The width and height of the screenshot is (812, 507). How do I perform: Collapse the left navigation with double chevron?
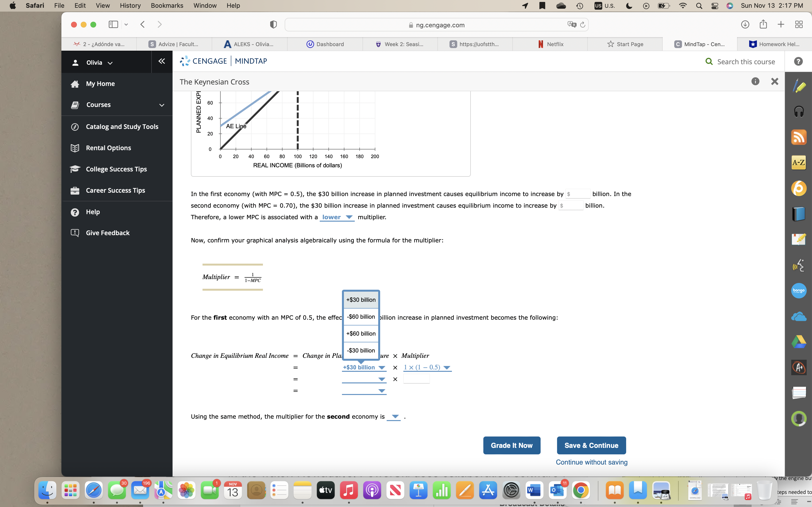point(162,61)
